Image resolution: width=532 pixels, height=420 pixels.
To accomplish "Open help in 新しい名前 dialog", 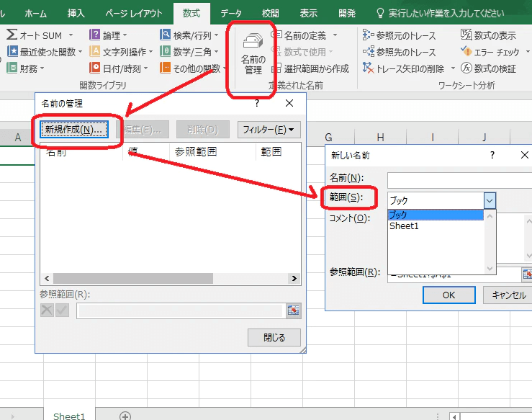I will click(x=492, y=155).
